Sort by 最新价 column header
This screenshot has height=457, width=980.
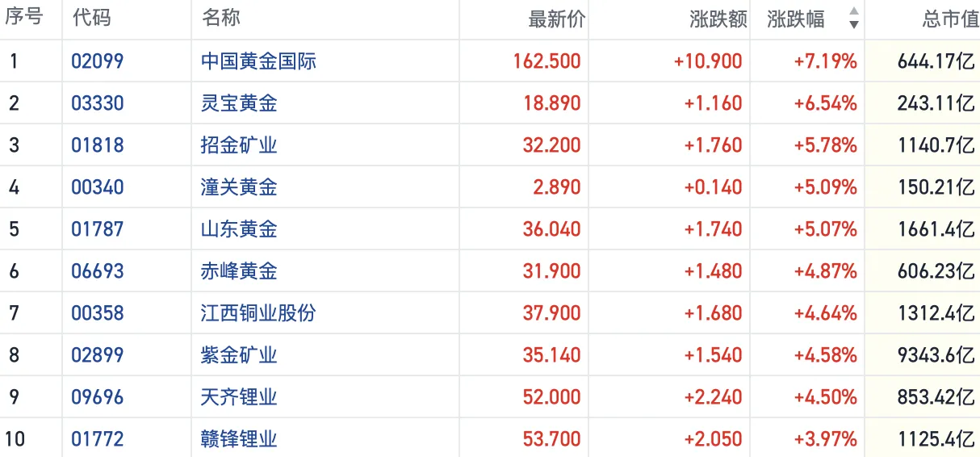pos(556,19)
